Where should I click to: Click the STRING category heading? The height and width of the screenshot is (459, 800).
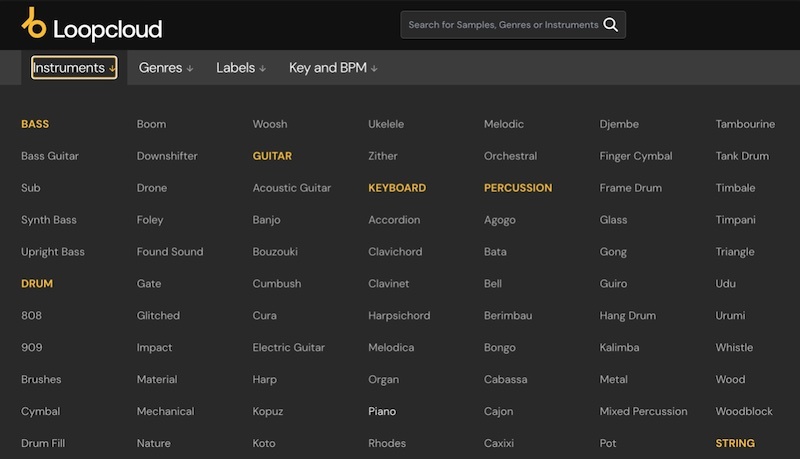(735, 443)
